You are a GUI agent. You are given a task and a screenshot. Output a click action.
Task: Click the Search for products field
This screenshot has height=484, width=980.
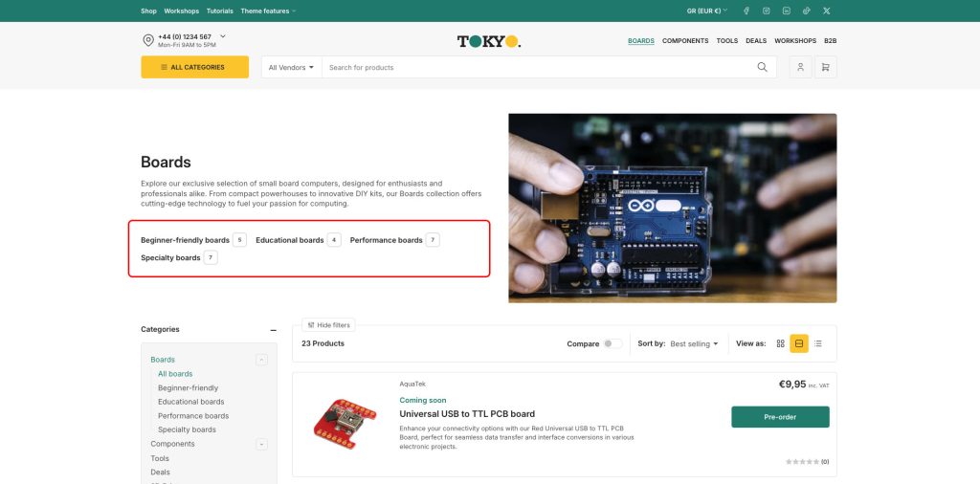(x=538, y=68)
